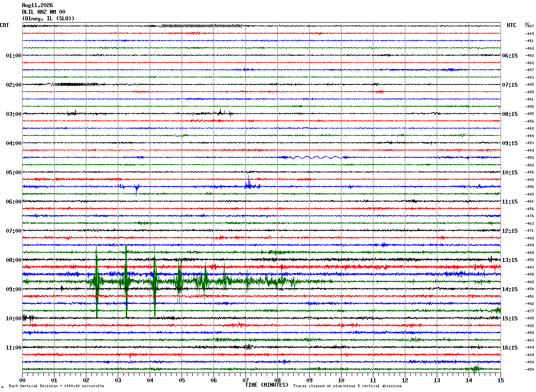Image resolution: width=536 pixels, height=392 pixels.
Task: Click the minute 07 tick label
Action: point(245,380)
